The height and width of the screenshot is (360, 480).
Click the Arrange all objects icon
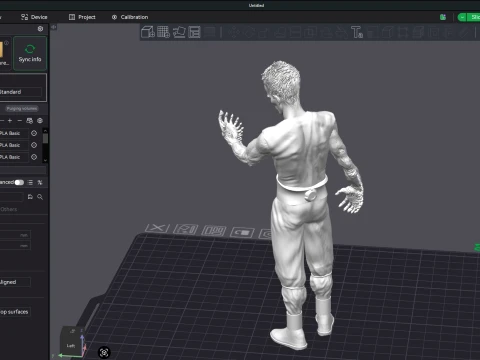click(x=194, y=32)
